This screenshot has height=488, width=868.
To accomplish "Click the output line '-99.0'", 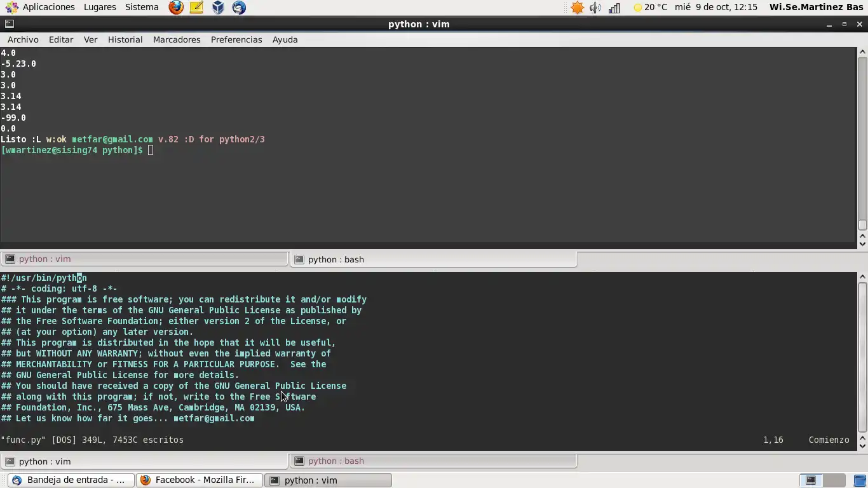I will click(13, 118).
